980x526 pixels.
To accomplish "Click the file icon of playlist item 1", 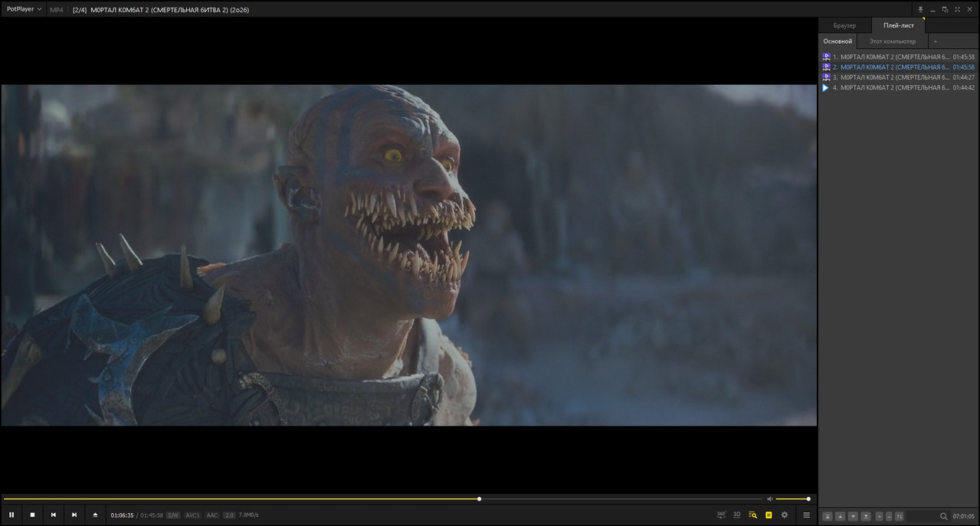I will [826, 57].
